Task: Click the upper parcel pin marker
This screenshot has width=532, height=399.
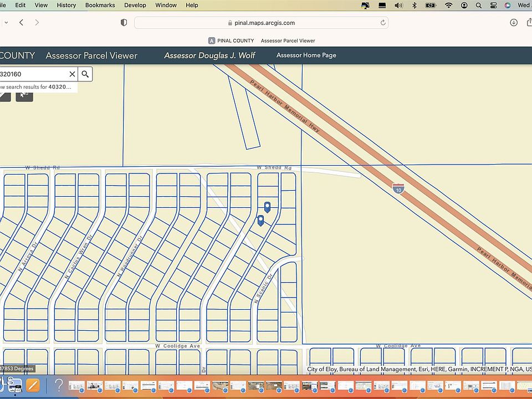Action: pyautogui.click(x=267, y=207)
